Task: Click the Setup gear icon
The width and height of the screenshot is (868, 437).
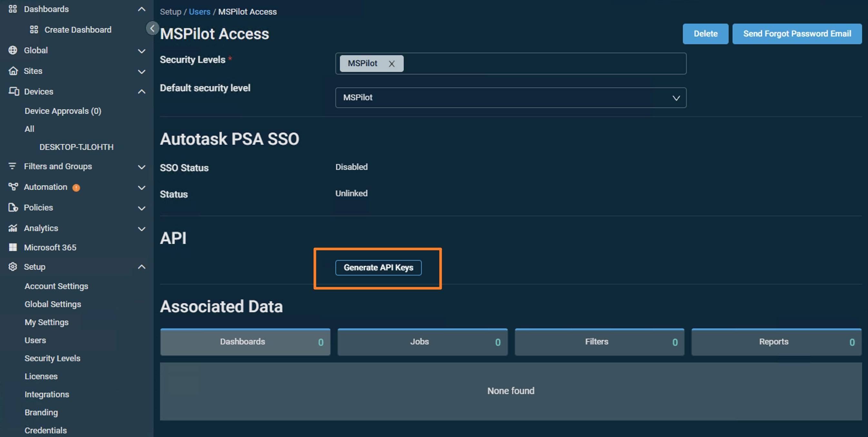Action: pos(13,267)
